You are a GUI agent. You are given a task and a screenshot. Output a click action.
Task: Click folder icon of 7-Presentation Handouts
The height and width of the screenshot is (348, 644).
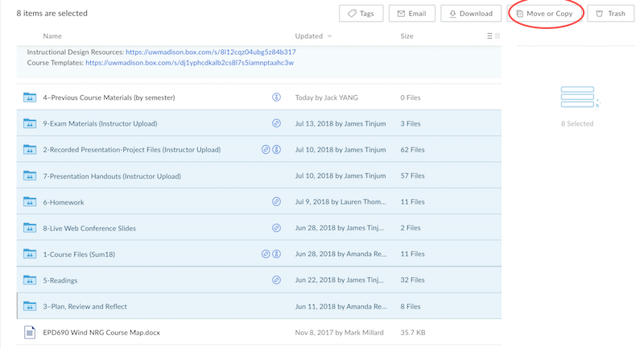click(30, 176)
